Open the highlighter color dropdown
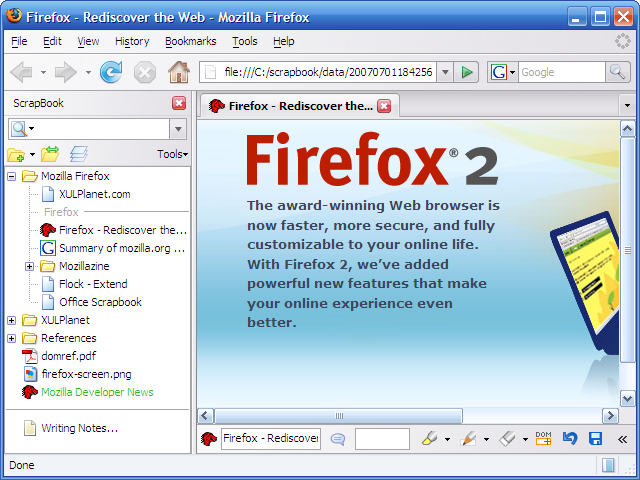Viewport: 640px width, 480px height. (x=447, y=439)
